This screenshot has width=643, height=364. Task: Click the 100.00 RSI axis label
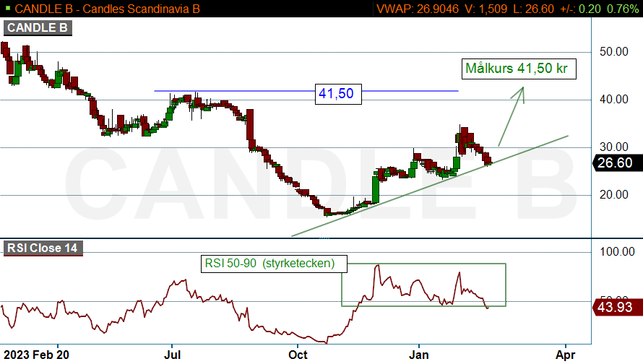pyautogui.click(x=617, y=251)
